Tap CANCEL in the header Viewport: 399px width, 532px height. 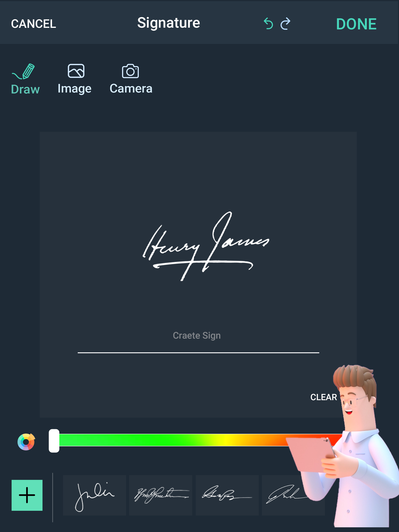(34, 24)
